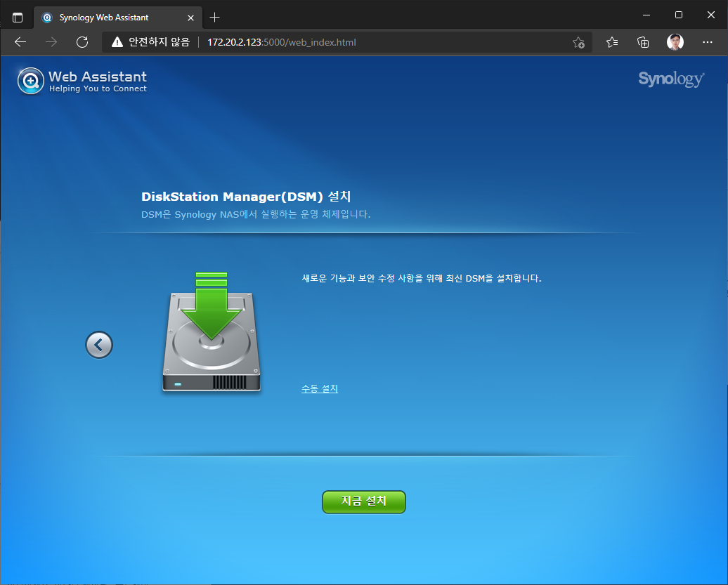The width and height of the screenshot is (728, 585).
Task: Click the Synology brand logo
Action: pos(671,79)
